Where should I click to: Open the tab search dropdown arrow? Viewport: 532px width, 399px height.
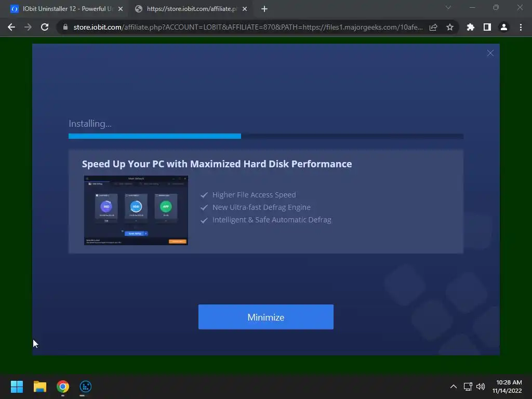[x=448, y=7]
